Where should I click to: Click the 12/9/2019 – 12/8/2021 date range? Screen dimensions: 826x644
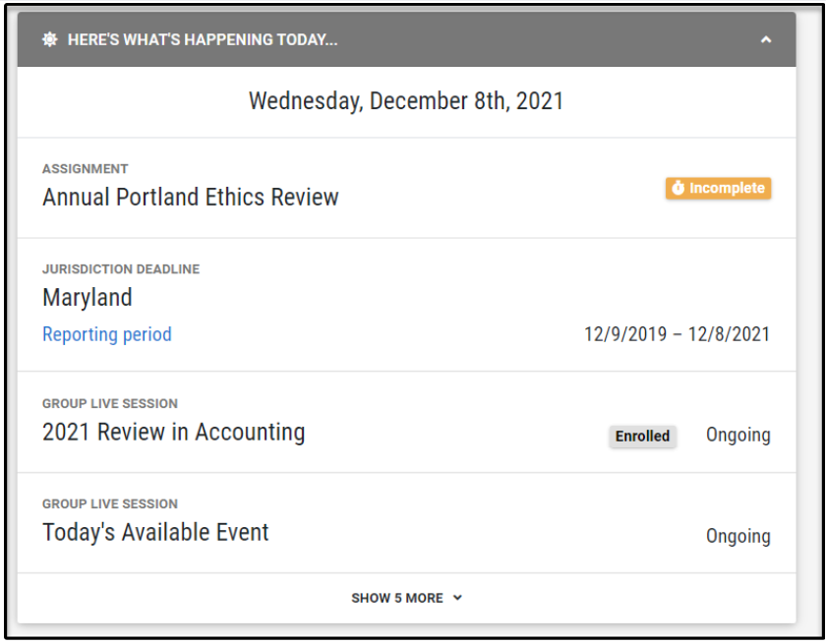677,334
